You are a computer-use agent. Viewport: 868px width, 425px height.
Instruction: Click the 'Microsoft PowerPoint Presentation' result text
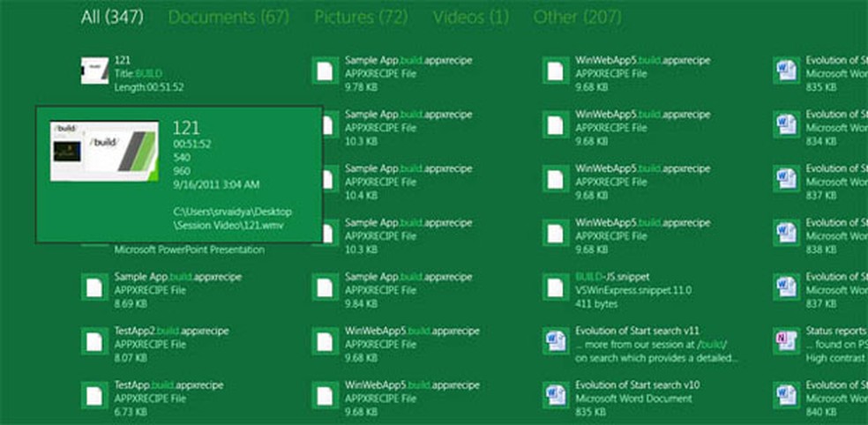[x=190, y=250]
